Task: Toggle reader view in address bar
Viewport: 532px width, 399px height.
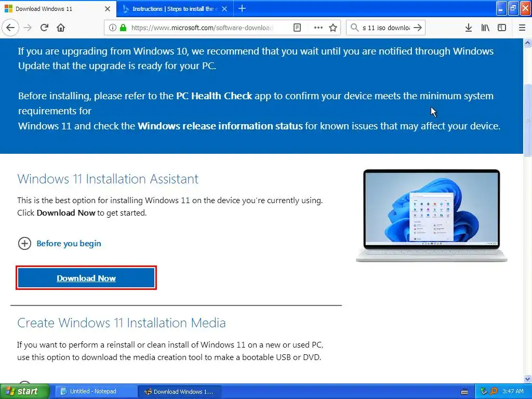Action: click(x=297, y=28)
